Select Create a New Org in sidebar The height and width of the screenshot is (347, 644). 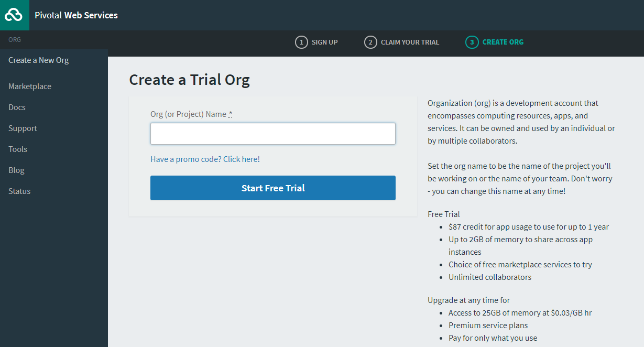pyautogui.click(x=39, y=60)
